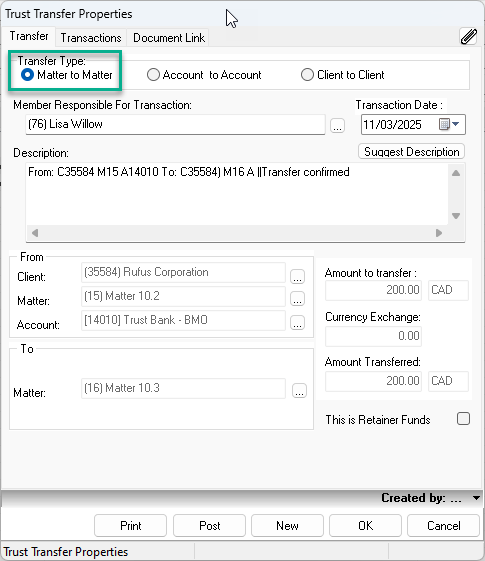Image resolution: width=485 pixels, height=561 pixels.
Task: Check the This is Retainer Funds box
Action: 463,419
